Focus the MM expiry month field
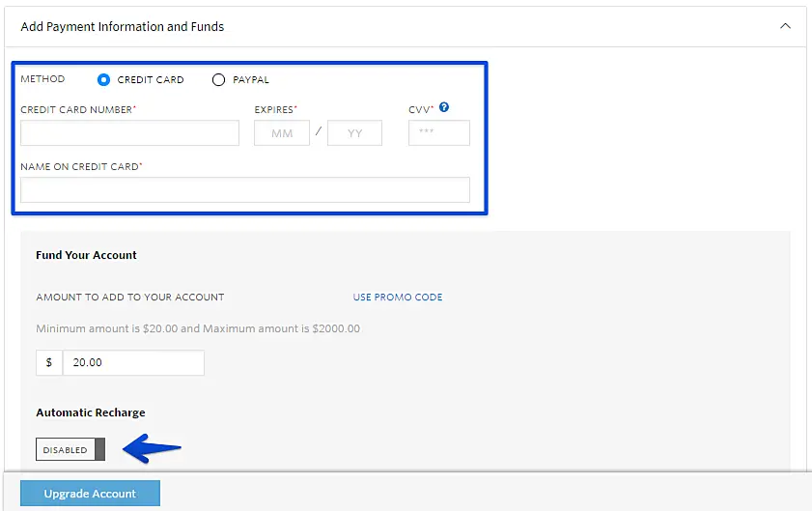 click(x=282, y=132)
